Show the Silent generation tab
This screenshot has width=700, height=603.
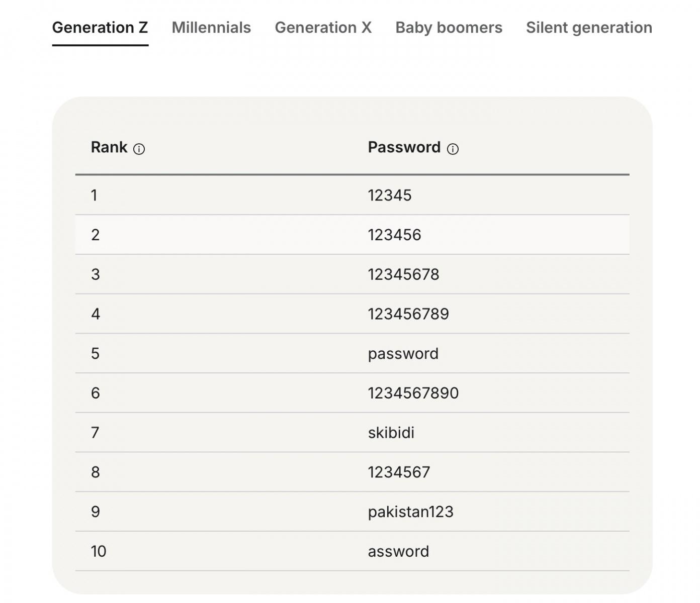coord(589,28)
